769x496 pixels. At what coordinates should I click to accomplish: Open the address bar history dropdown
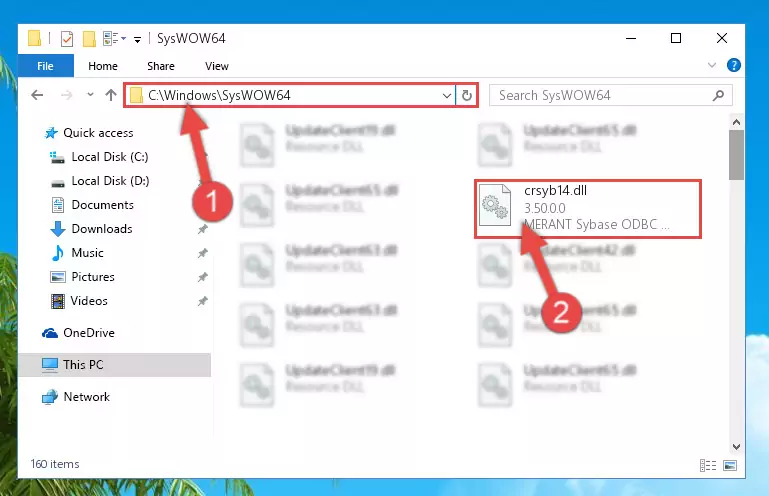point(447,95)
